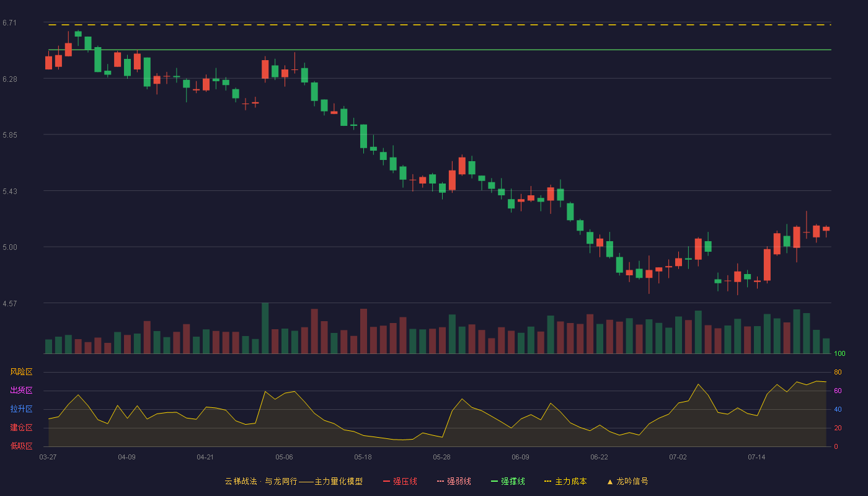Screen dimensions: 868x496
Task: Click the 04-09 date label
Action: coord(126,457)
